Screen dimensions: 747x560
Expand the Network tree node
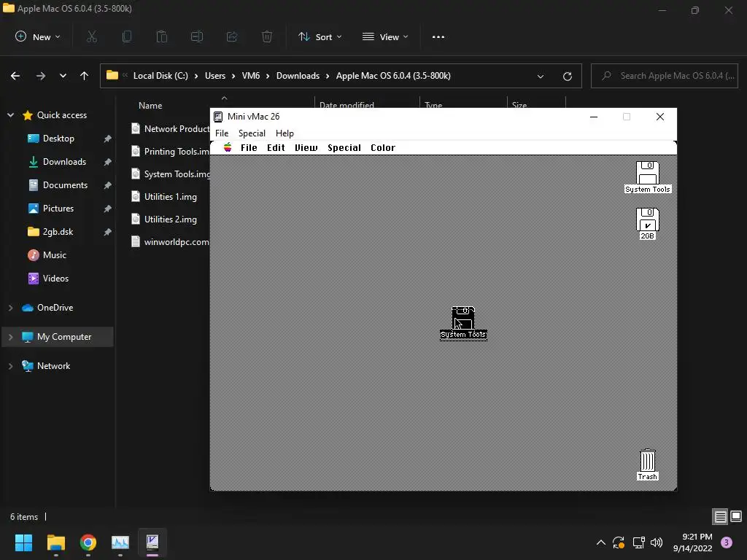[10, 366]
